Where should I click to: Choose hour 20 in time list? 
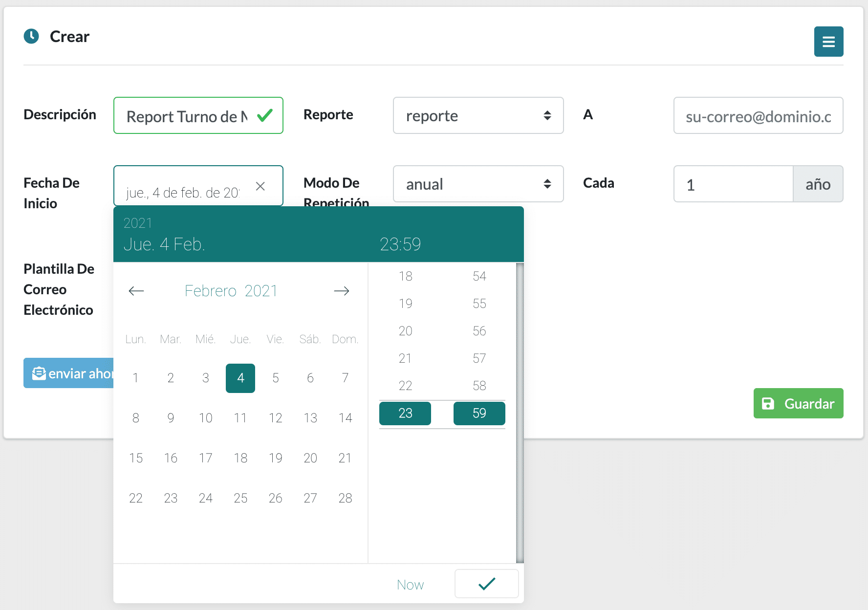click(405, 331)
